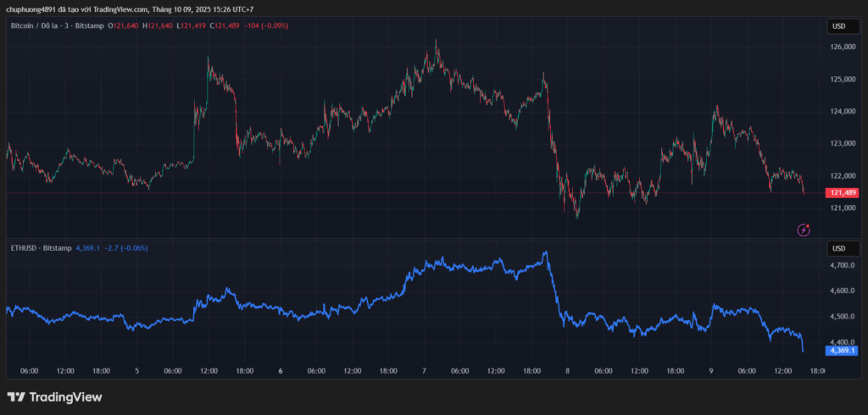Select date label 5 on time axis
This screenshot has width=868, height=415.
[136, 370]
